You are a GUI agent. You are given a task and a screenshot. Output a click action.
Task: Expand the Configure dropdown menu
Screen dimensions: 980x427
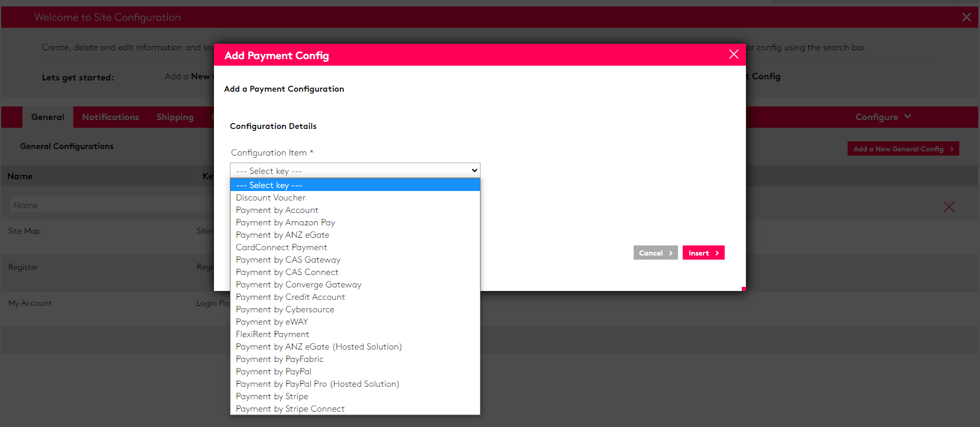[883, 117]
